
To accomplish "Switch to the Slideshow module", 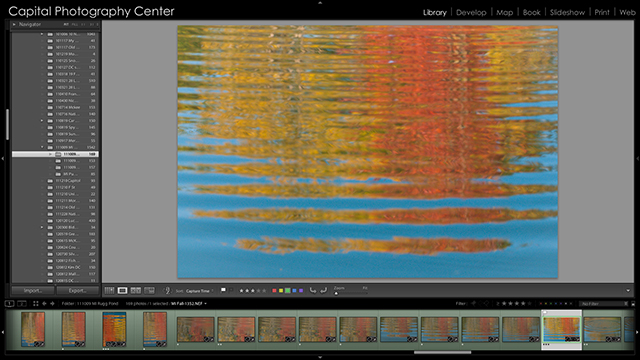I will 567,12.
